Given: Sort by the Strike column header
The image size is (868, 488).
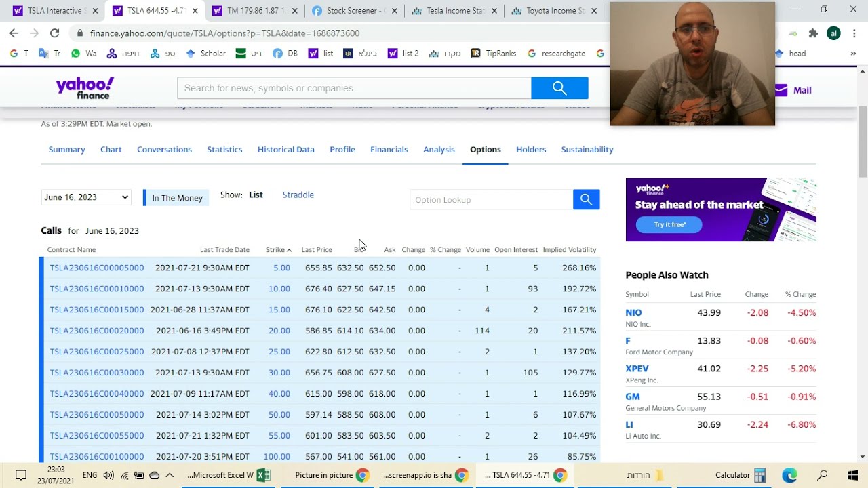Looking at the screenshot, I should click(x=278, y=249).
